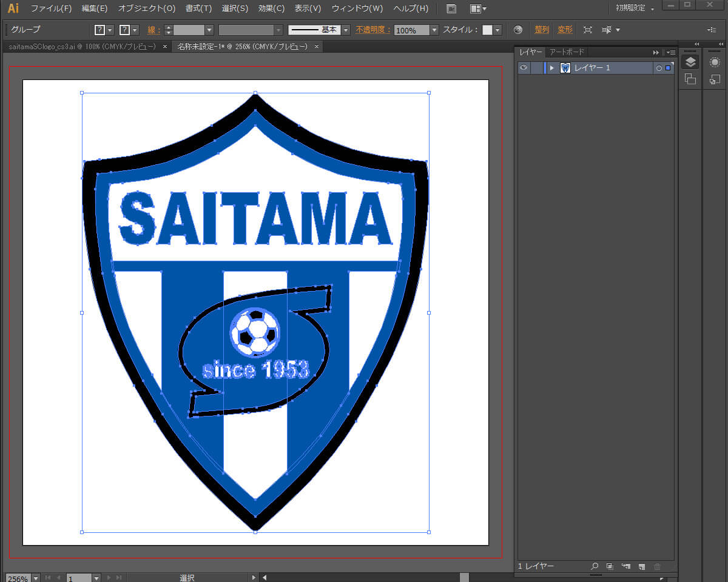Click the recolor artwork color wheel icon
Viewport: 728px width, 582px height.
point(517,30)
